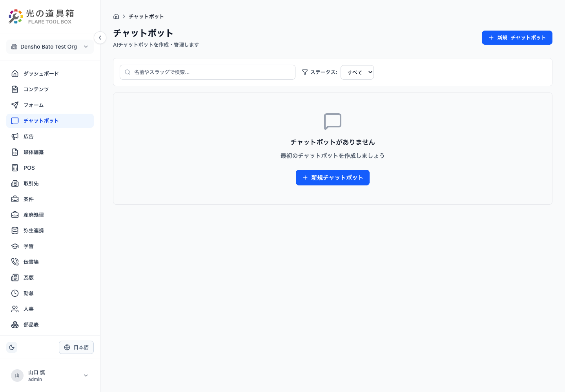Click the large empty-state chat bubble icon
Image resolution: width=565 pixels, height=392 pixels.
333,122
